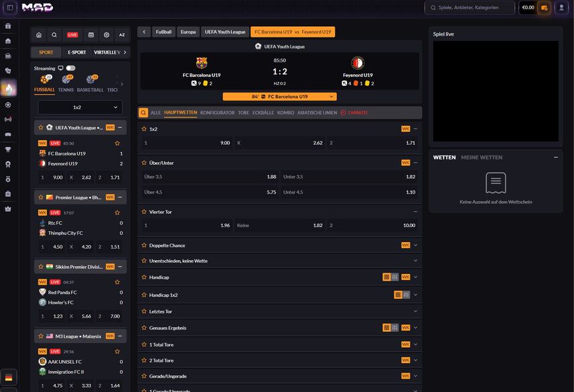Open Fußball breadcrumb
This screenshot has width=574, height=392.
(x=163, y=32)
